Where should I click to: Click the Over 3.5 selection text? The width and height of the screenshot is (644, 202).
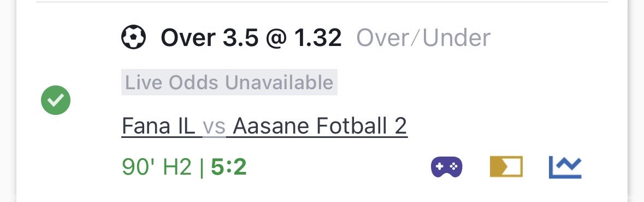[209, 37]
